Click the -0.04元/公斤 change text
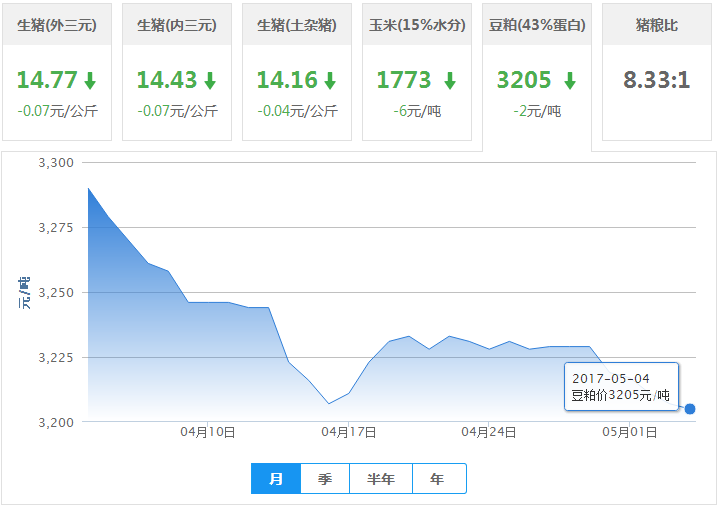Viewport: 719px width, 507px height. 297,111
